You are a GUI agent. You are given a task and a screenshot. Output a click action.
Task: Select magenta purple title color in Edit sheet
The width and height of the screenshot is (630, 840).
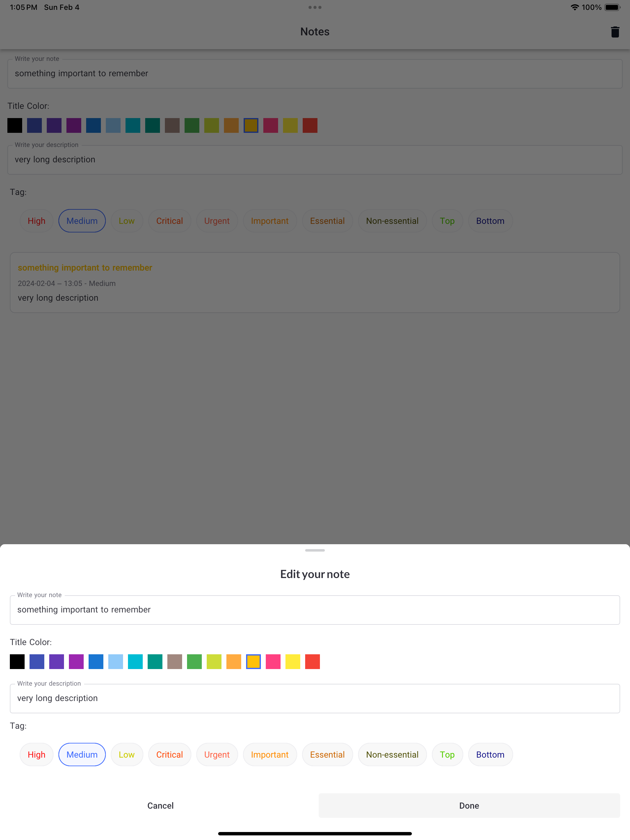pyautogui.click(x=76, y=662)
